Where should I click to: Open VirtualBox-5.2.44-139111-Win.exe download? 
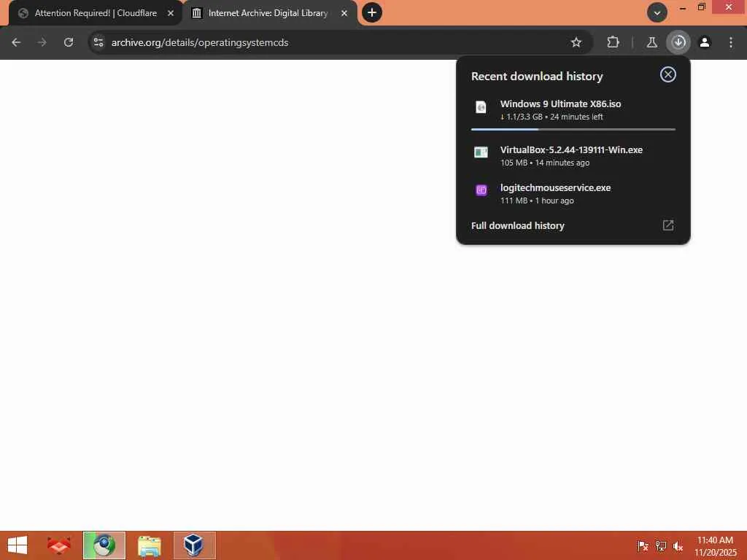[573, 156]
